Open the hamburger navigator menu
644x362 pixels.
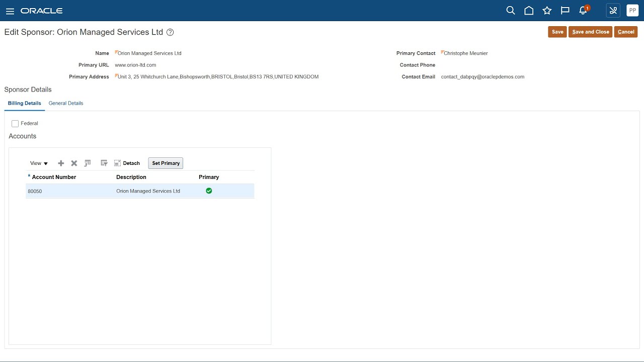tap(10, 11)
